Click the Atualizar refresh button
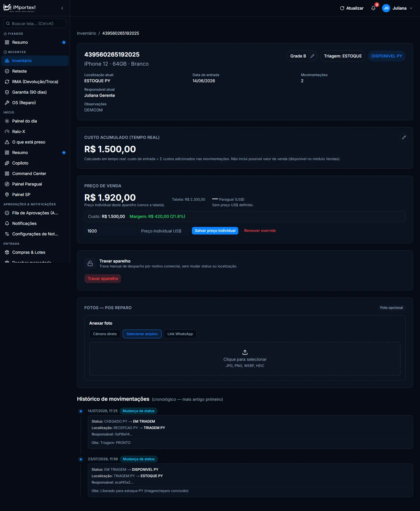 coord(352,8)
